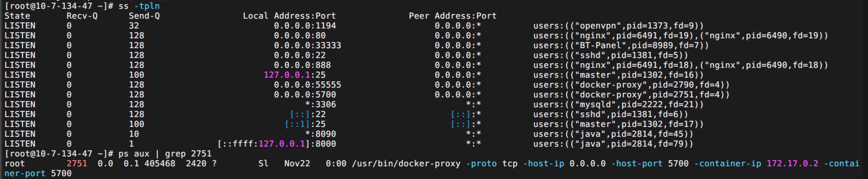Click the Local Address:Port header

(289, 16)
